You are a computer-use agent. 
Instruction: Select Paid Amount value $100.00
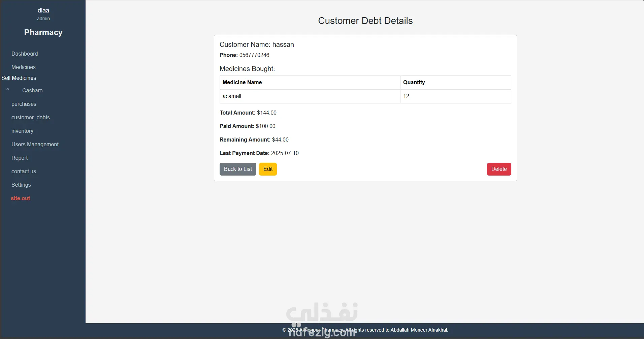point(266,126)
